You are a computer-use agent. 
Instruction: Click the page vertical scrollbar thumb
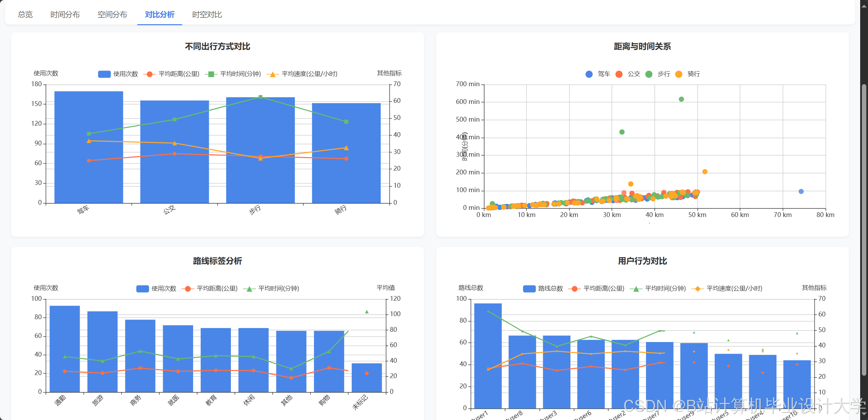coord(864,230)
